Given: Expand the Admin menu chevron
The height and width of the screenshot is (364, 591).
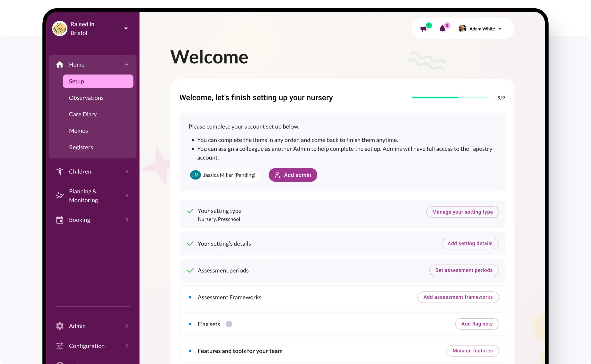Looking at the screenshot, I should click(x=127, y=326).
